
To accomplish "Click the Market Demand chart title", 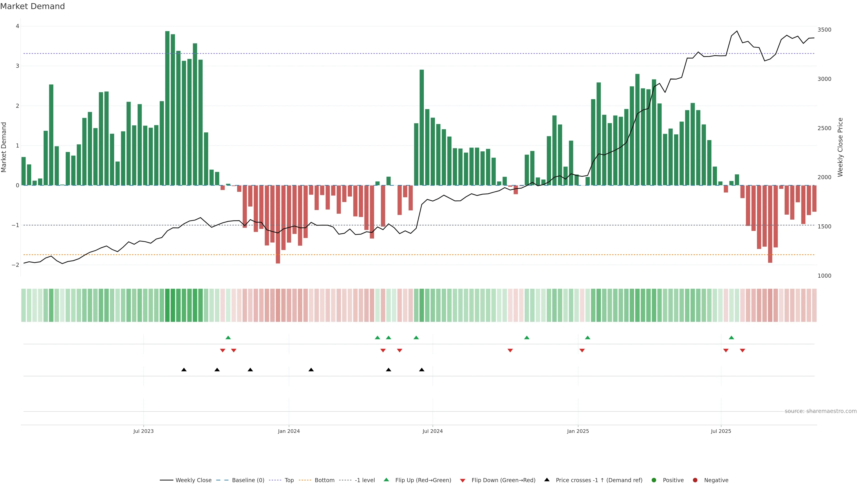I will click(x=32, y=6).
